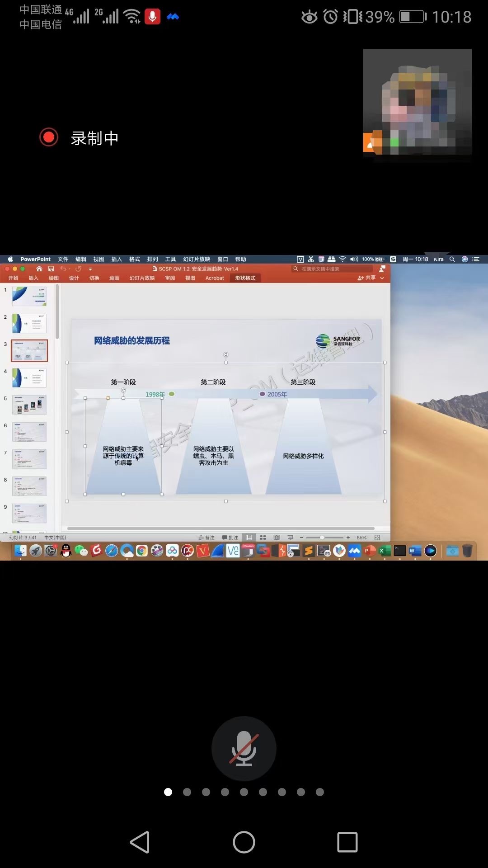Click the Spotlight search magnifier icon
The height and width of the screenshot is (868, 488).
point(452,259)
